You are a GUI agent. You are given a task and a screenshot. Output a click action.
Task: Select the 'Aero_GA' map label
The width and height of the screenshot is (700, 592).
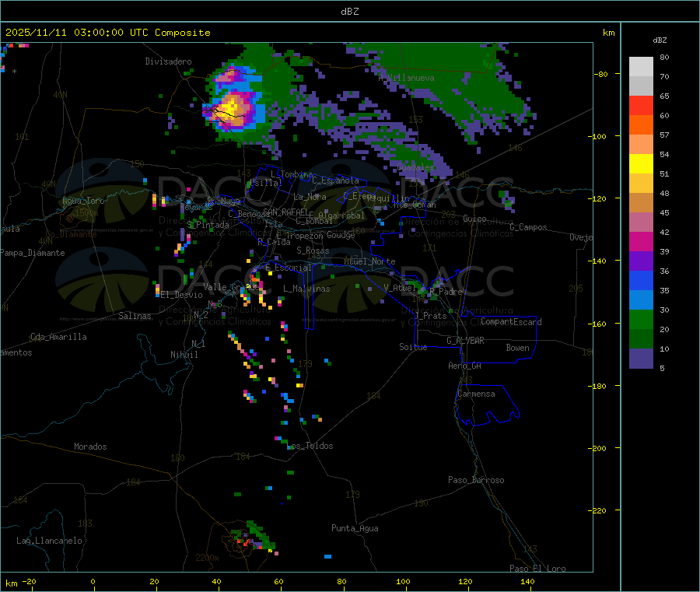coord(465,366)
